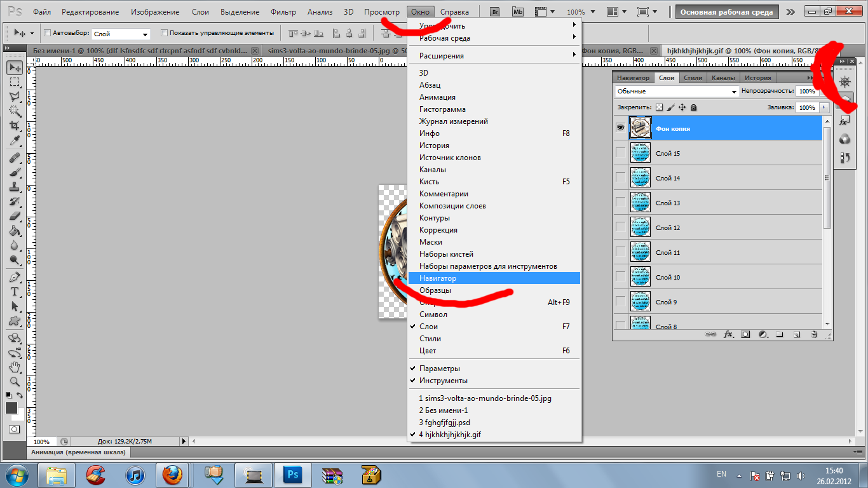Show Слой 13 via its visibility box

point(620,203)
